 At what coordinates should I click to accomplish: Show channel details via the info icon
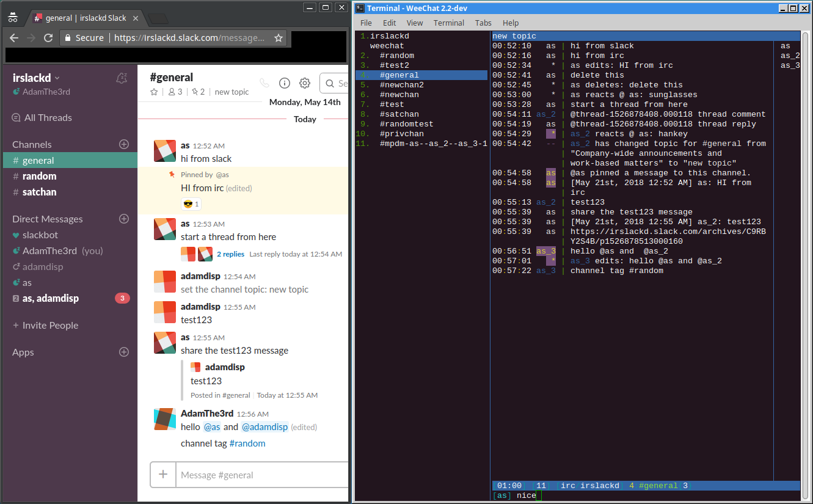284,82
